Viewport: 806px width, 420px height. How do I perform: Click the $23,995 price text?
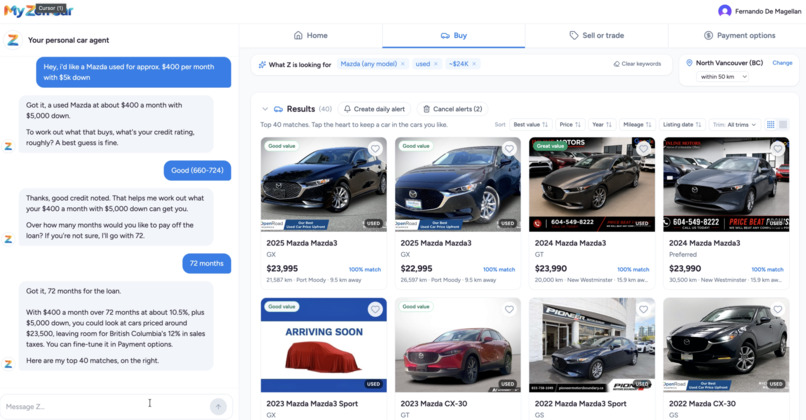[282, 268]
